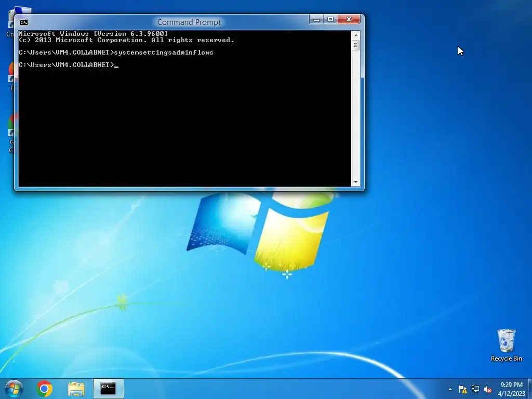Select the Recycle Bin desktop icon
532x399 pixels.
click(507, 340)
